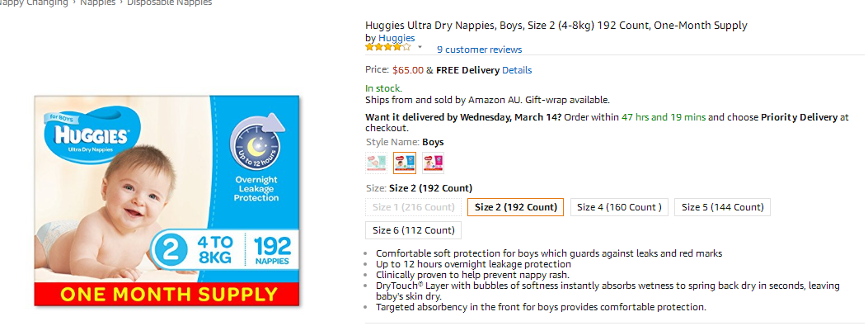Go to Nappies breadcrumb
Image resolution: width=868 pixels, height=326 pixels.
(97, 2)
